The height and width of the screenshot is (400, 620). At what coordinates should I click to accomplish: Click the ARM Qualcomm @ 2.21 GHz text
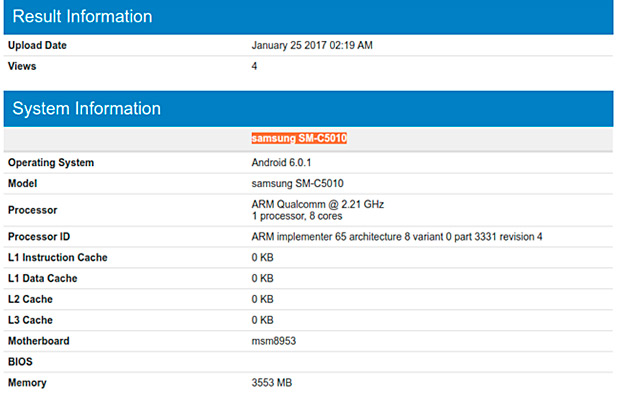[x=318, y=204]
